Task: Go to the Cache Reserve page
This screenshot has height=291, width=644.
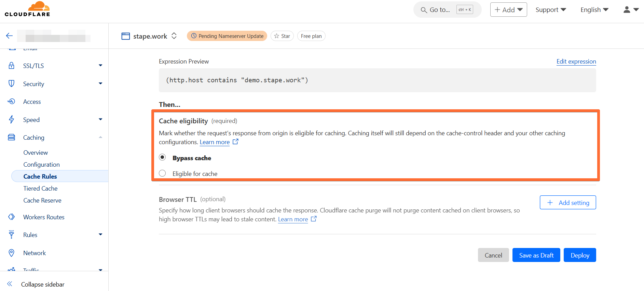Action: 42,200
